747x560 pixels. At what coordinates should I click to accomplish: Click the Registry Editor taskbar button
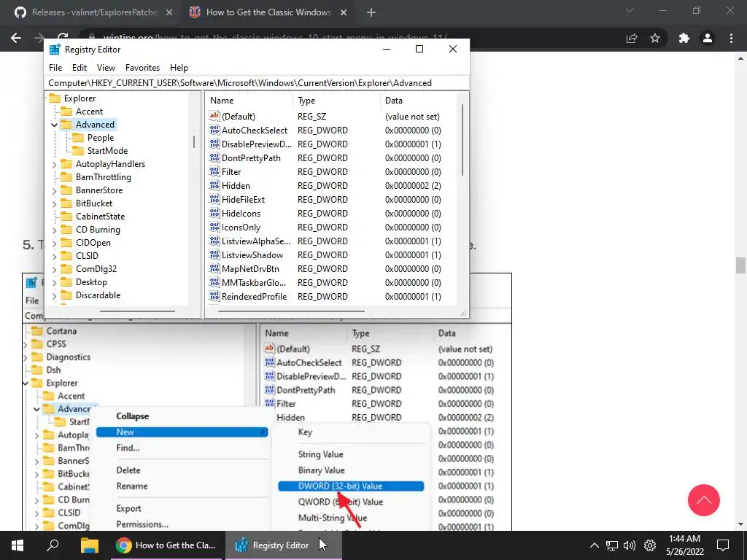(x=284, y=545)
